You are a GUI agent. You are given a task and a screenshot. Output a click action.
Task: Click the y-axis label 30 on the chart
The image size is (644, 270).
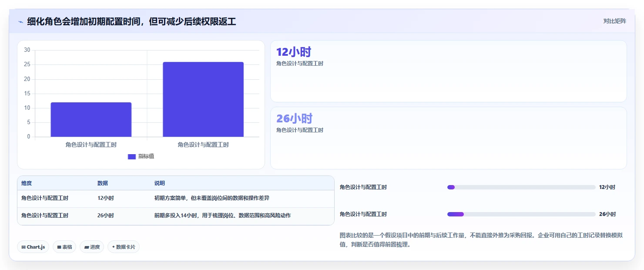click(x=27, y=50)
